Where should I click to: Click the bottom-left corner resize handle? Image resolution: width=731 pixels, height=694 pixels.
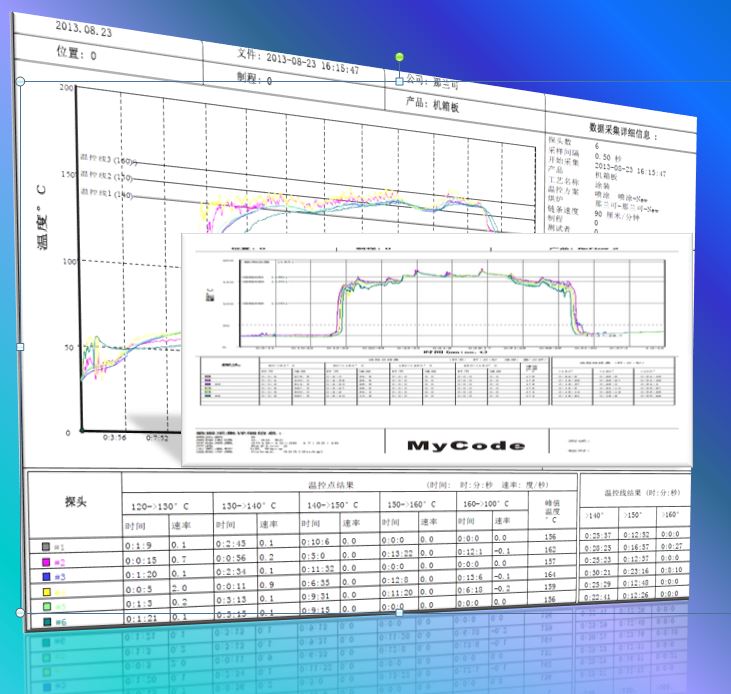20,611
